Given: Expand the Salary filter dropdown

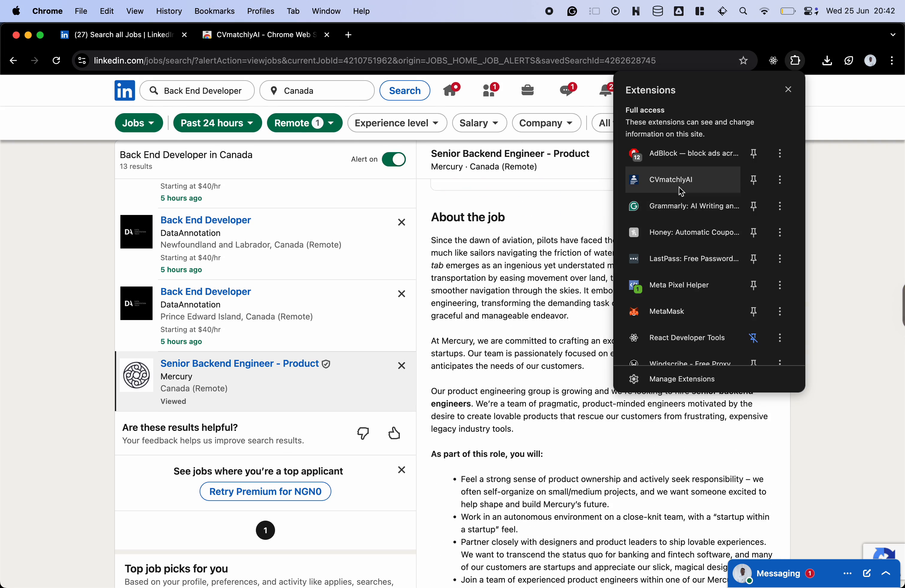Looking at the screenshot, I should [x=479, y=123].
